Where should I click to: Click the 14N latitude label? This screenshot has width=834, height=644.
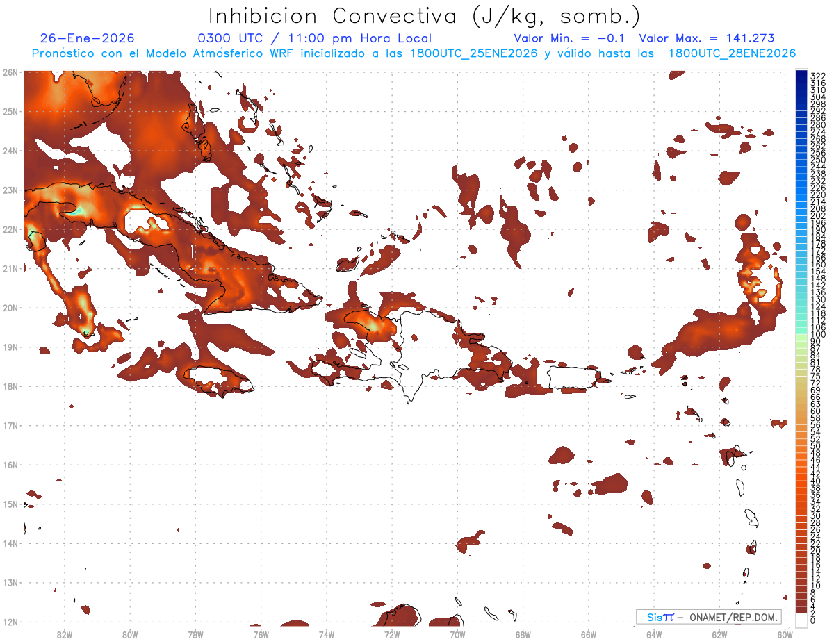(10, 543)
